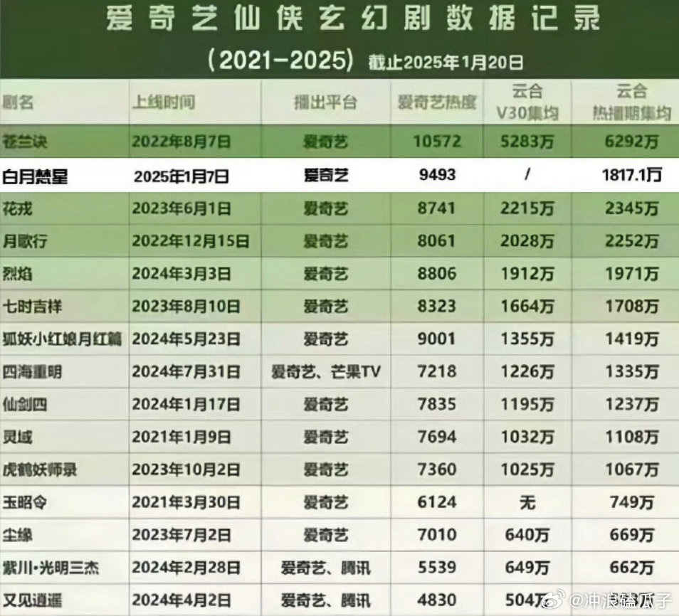Click the hot-period value 1971万
The image size is (679, 616).
click(x=632, y=274)
